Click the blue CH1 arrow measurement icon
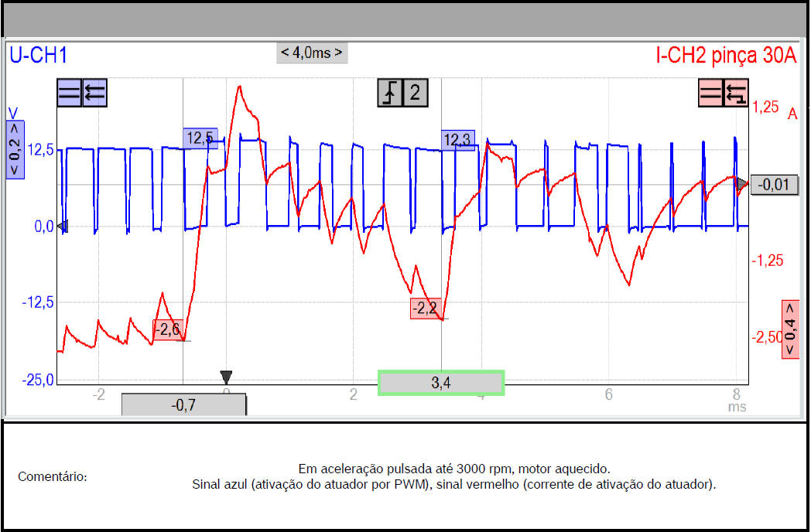811x532 pixels. (94, 93)
